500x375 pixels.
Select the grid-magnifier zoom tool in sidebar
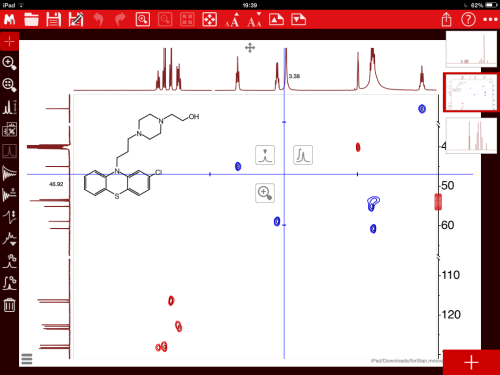[x=9, y=85]
